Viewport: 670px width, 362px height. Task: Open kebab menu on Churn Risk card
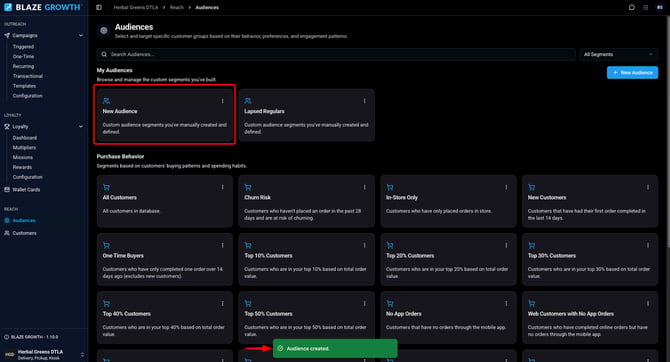pos(364,187)
